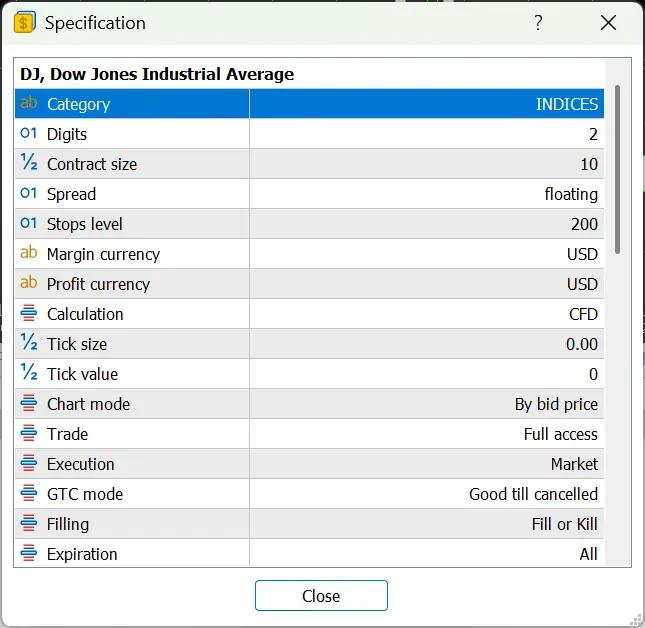Select the Tick size label
645x628 pixels.
coord(77,344)
